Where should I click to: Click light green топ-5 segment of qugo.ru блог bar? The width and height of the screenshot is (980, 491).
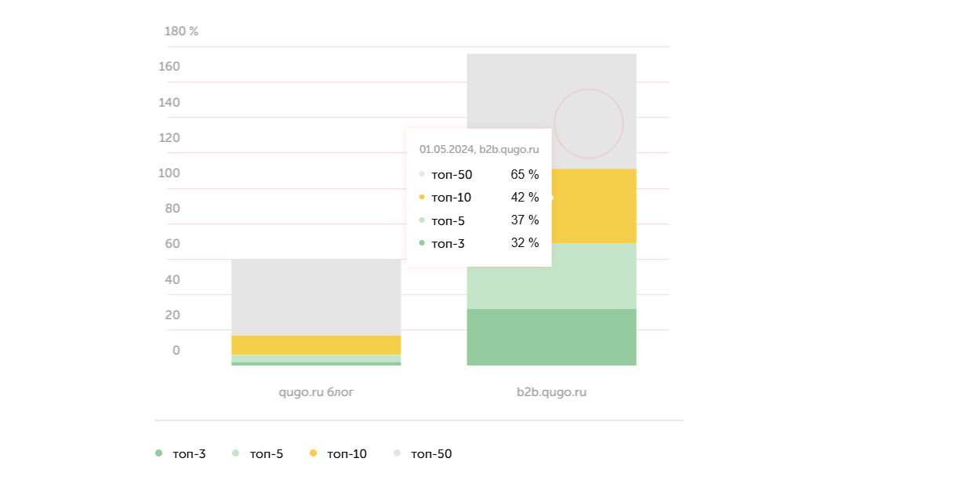pos(316,358)
